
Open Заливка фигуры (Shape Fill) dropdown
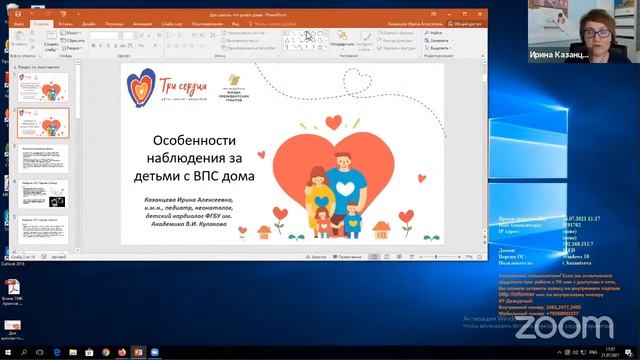pos(396,33)
